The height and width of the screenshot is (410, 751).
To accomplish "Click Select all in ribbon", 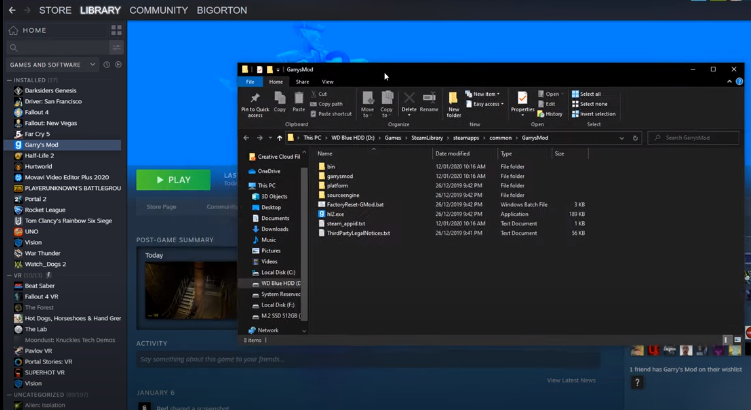I will tap(586, 94).
